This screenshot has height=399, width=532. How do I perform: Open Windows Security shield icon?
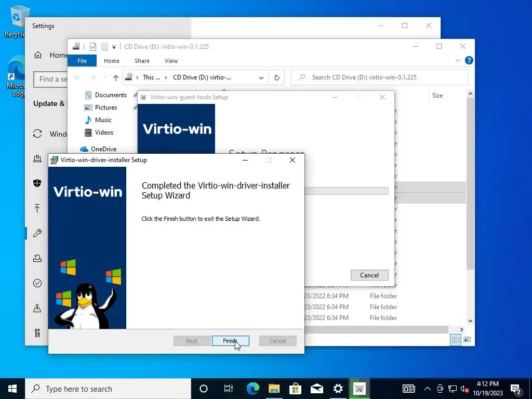pyautogui.click(x=37, y=183)
